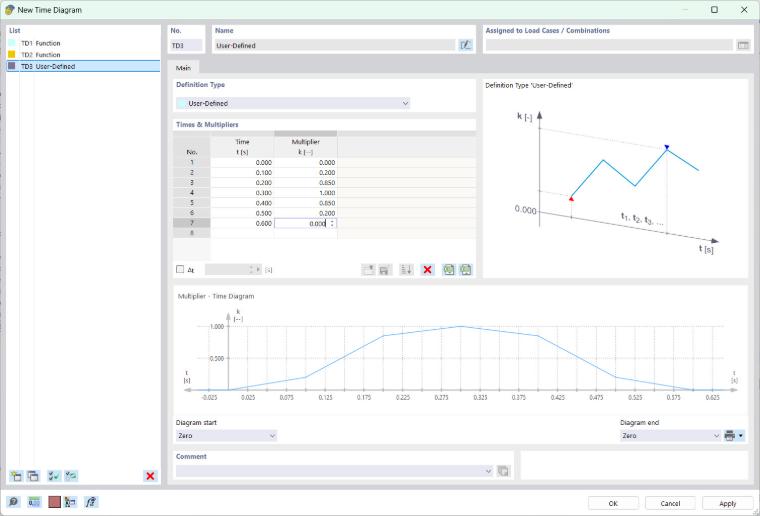Click the invert selection icon under List

click(x=71, y=476)
